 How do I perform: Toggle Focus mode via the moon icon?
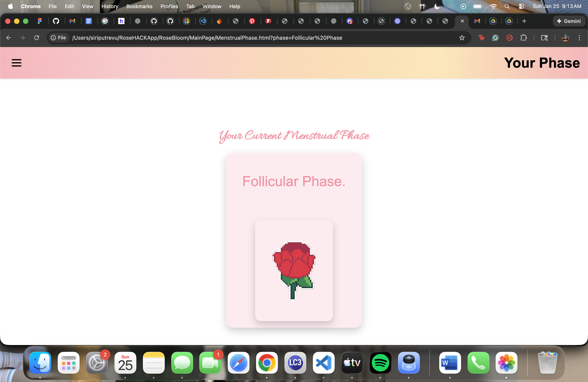(437, 6)
